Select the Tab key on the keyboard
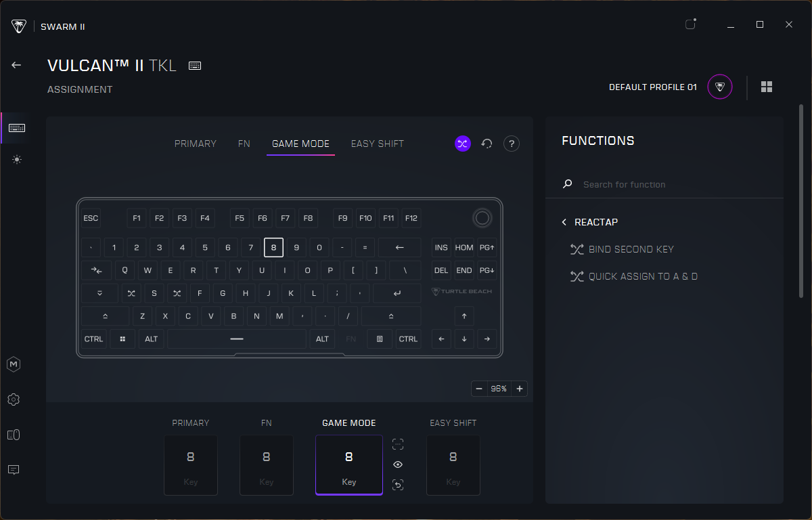 click(97, 270)
